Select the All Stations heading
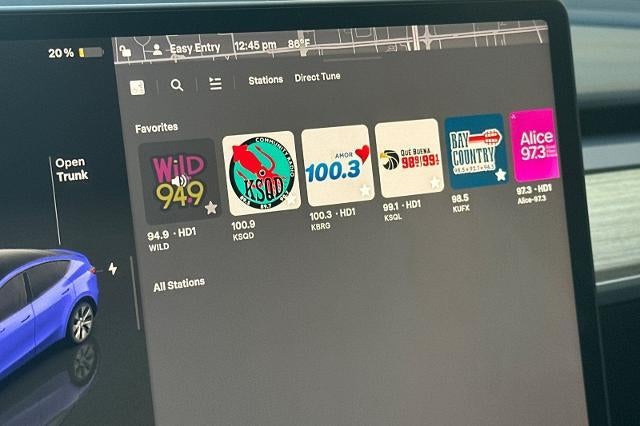The height and width of the screenshot is (426, 640). [x=179, y=284]
